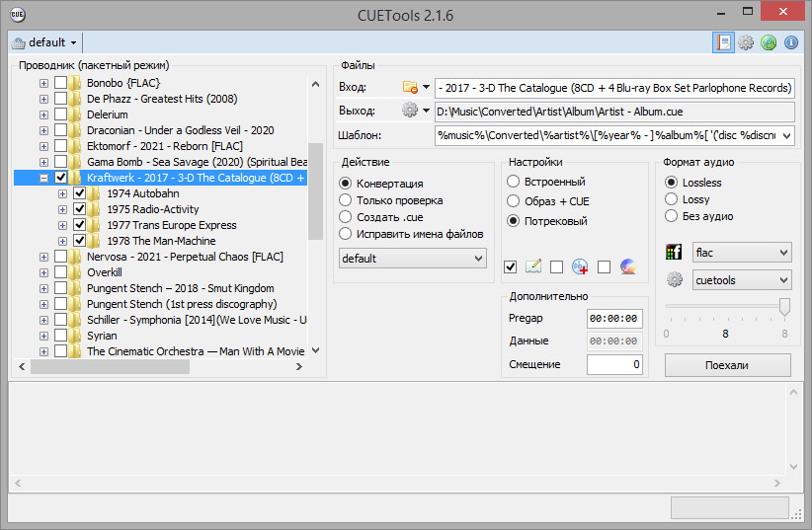Select Образ + CUE mode

coord(514,201)
